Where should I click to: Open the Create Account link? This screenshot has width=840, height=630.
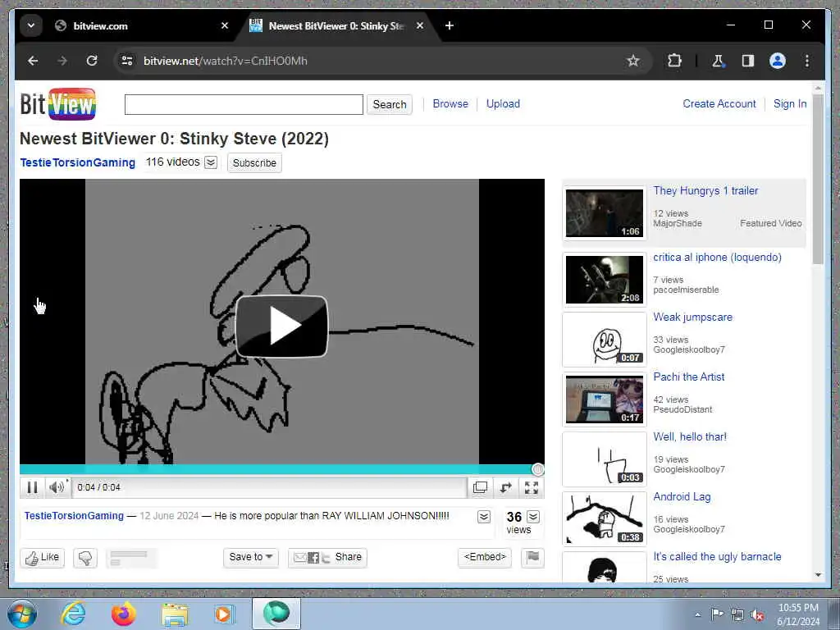tap(719, 104)
